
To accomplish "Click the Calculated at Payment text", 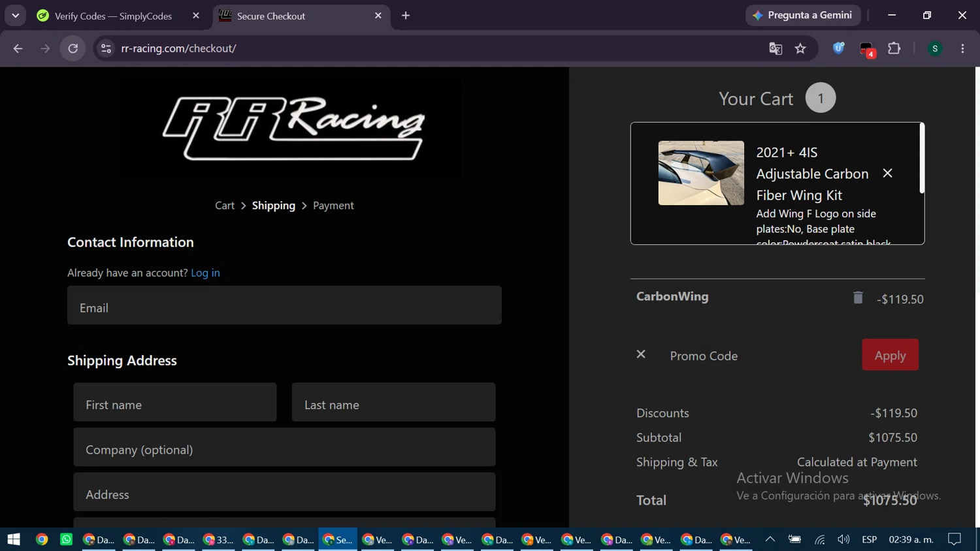I will point(857,462).
